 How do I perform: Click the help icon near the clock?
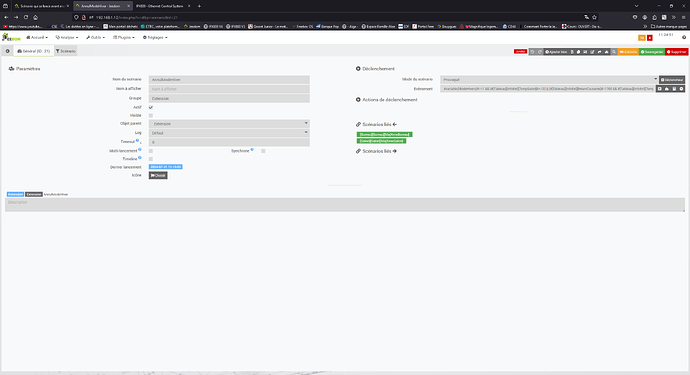[x=684, y=37]
